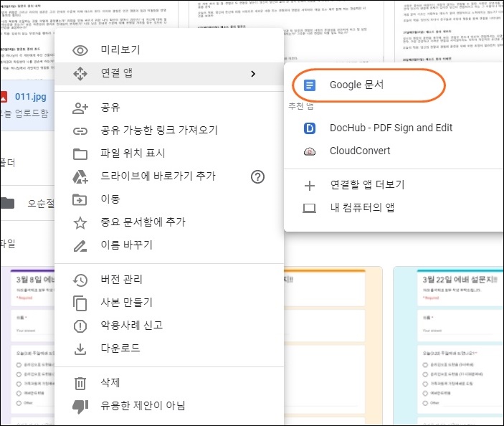Image resolution: width=504 pixels, height=426 pixels.
Task: Choose 연결할 앱 더보기
Action: 394,186
